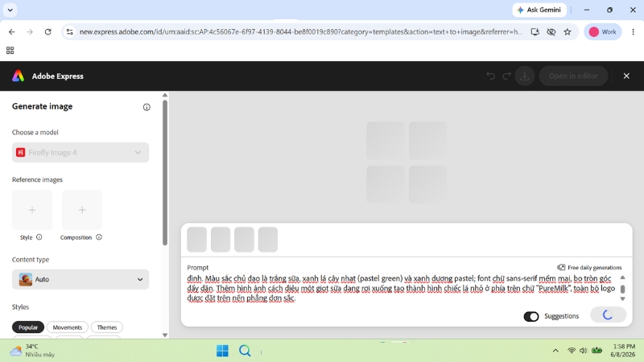Click the Adobe Express logo
The image size is (644, 362).
18,76
